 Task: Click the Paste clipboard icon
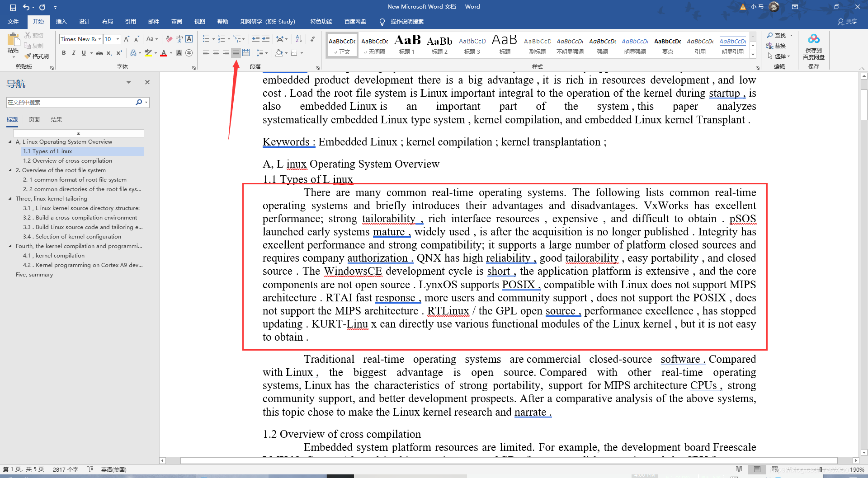coord(13,40)
